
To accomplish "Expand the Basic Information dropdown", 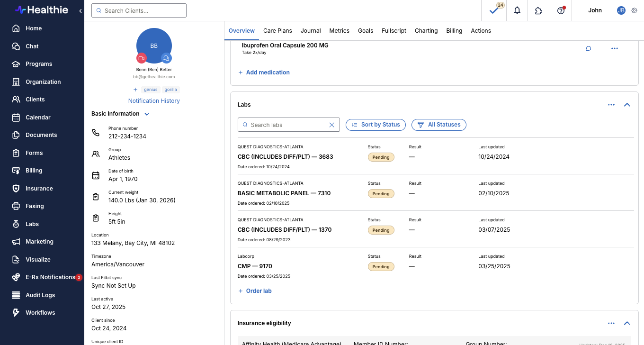I will 147,114.
